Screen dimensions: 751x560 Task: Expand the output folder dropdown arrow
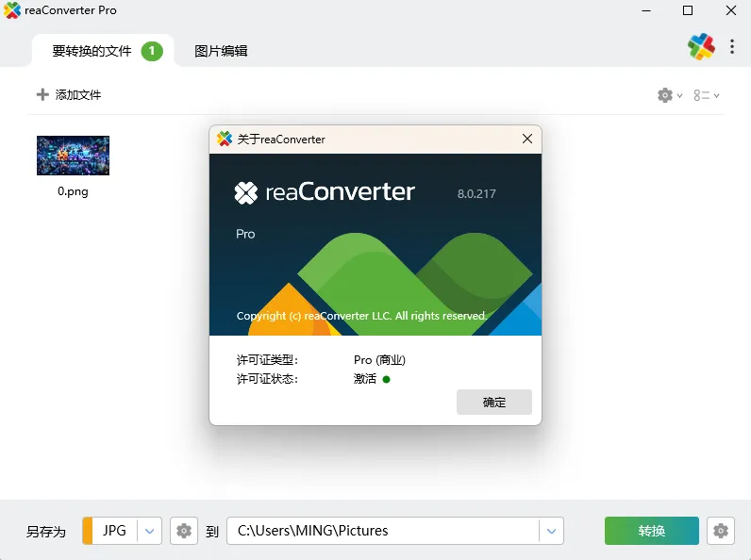551,531
